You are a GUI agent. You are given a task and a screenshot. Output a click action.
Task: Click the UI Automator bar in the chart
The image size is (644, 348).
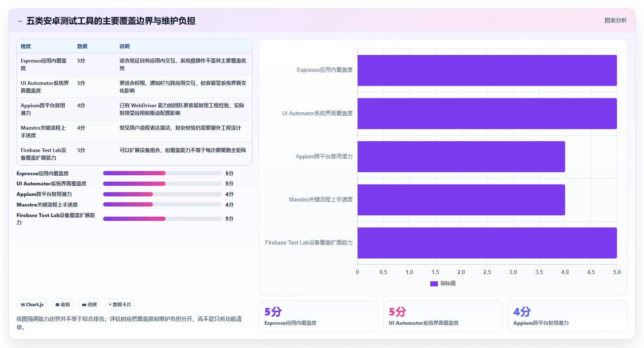(487, 114)
